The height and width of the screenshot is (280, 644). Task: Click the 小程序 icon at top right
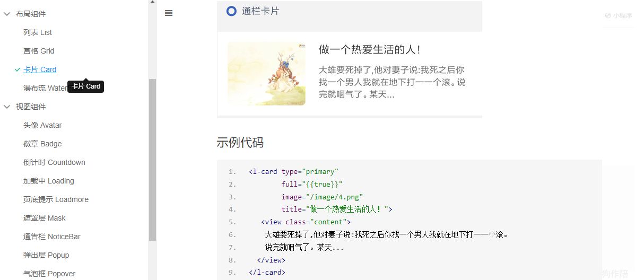point(608,16)
